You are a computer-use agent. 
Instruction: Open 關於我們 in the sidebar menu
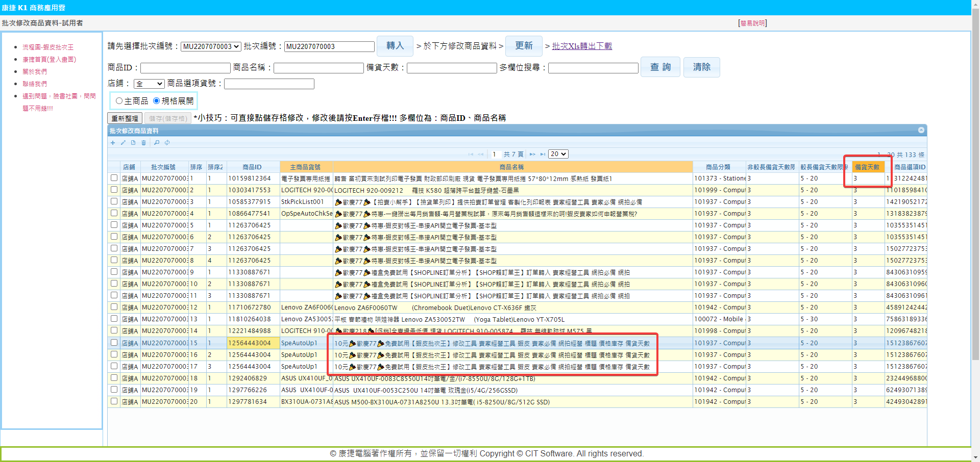tap(35, 71)
